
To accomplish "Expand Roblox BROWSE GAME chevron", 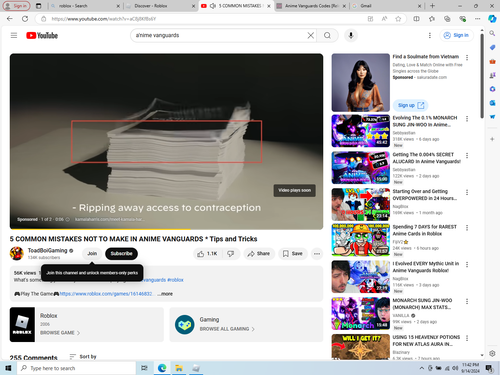I will point(78,333).
